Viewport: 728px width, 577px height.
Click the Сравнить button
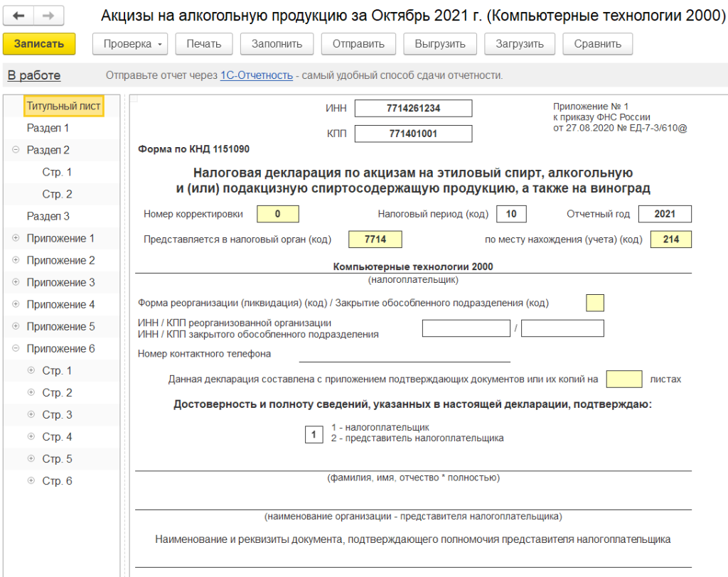[x=597, y=44]
